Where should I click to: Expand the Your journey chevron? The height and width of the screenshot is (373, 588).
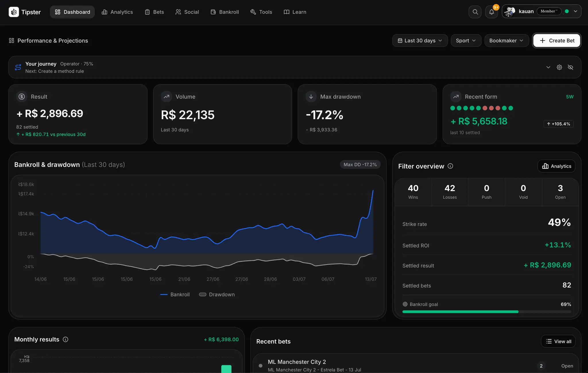(x=548, y=67)
